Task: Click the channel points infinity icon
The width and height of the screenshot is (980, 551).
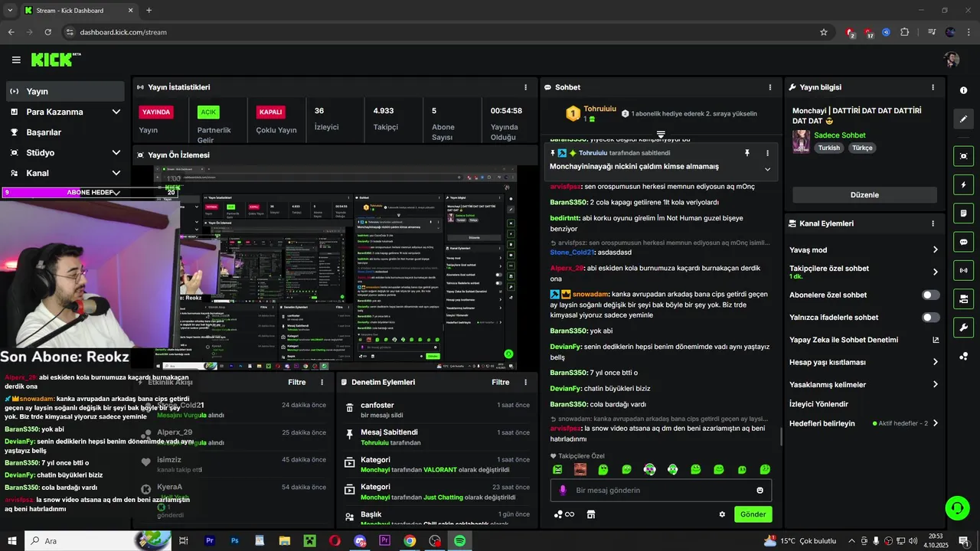Action: click(563, 514)
